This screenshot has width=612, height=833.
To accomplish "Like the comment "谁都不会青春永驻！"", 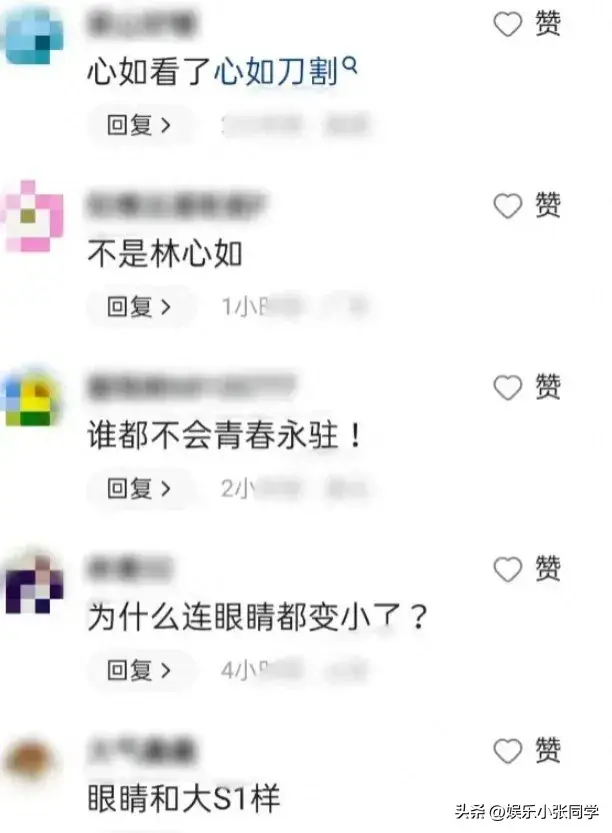I will point(508,388).
